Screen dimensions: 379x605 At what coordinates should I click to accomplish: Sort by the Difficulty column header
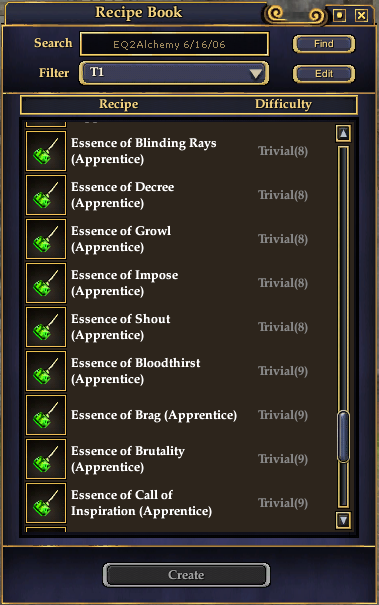tap(283, 104)
